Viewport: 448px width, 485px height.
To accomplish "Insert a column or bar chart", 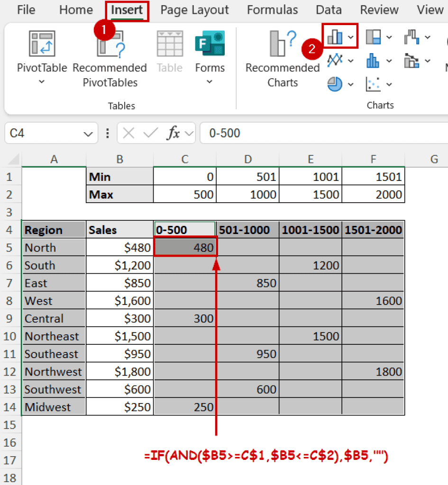I will pyautogui.click(x=335, y=36).
